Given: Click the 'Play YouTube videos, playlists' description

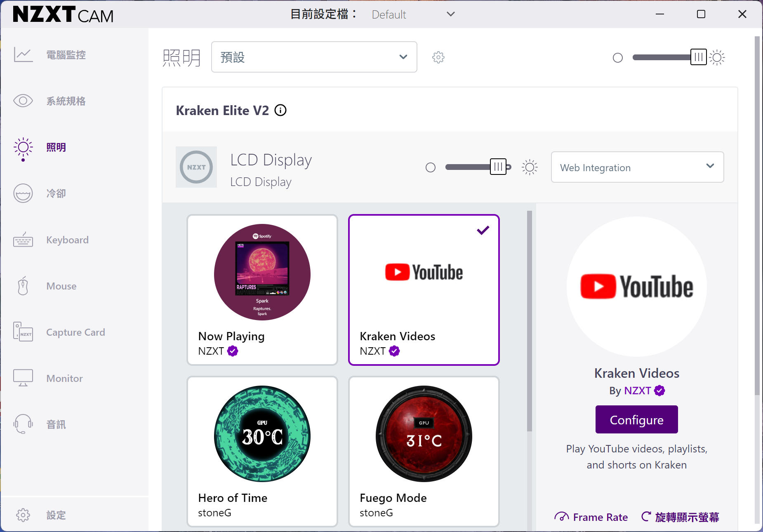Looking at the screenshot, I should click(637, 457).
